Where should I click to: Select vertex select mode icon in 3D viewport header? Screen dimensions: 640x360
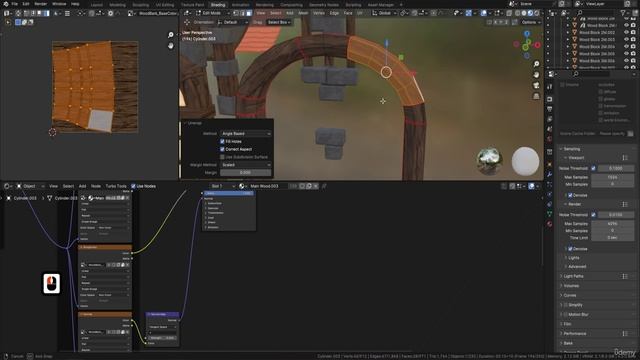[x=236, y=13]
